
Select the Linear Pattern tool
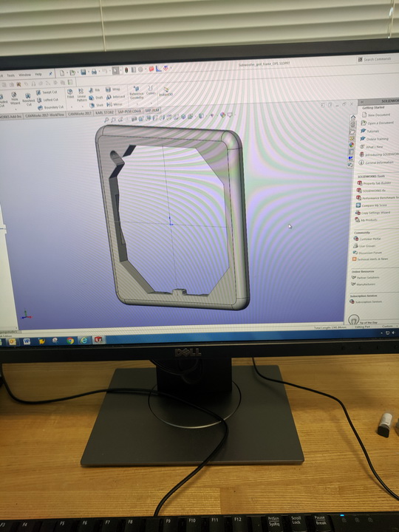pos(81,95)
